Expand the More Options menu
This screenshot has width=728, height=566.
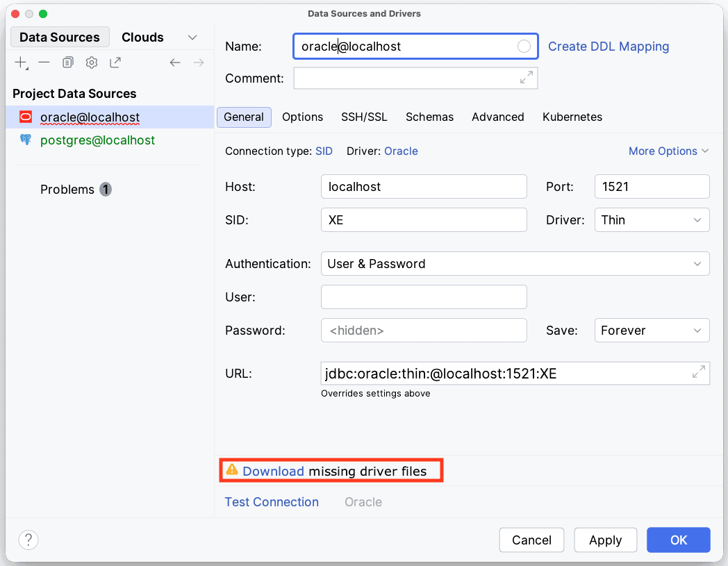[x=668, y=151]
